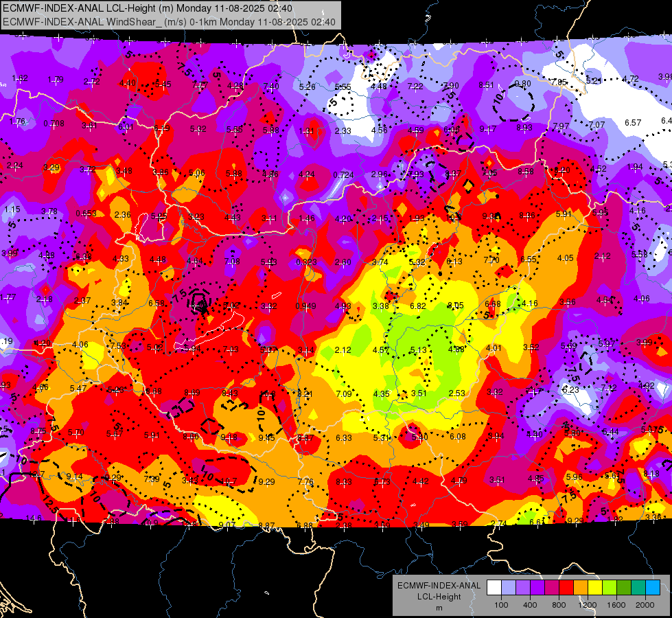Viewport: 672px width, 618px height.
Task: Click the shear value 6.55
Action: 529,259
